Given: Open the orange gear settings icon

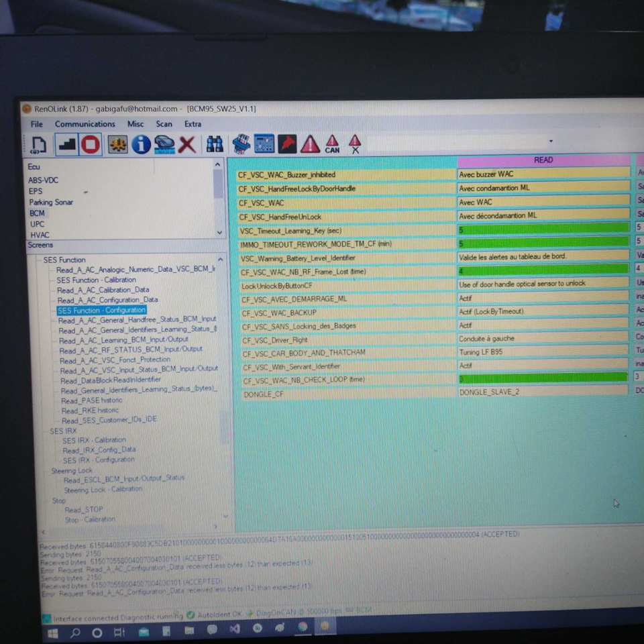Looking at the screenshot, I should pos(118,145).
